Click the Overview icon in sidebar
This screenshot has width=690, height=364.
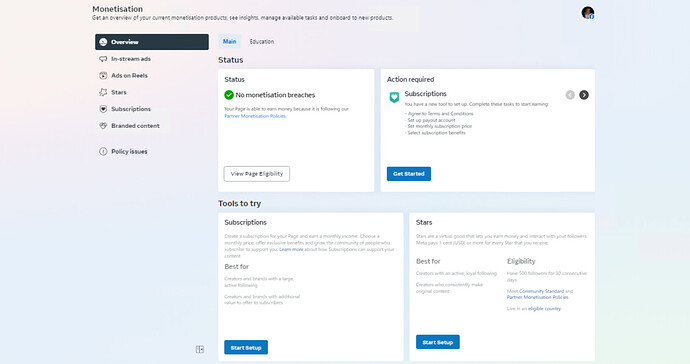click(103, 42)
